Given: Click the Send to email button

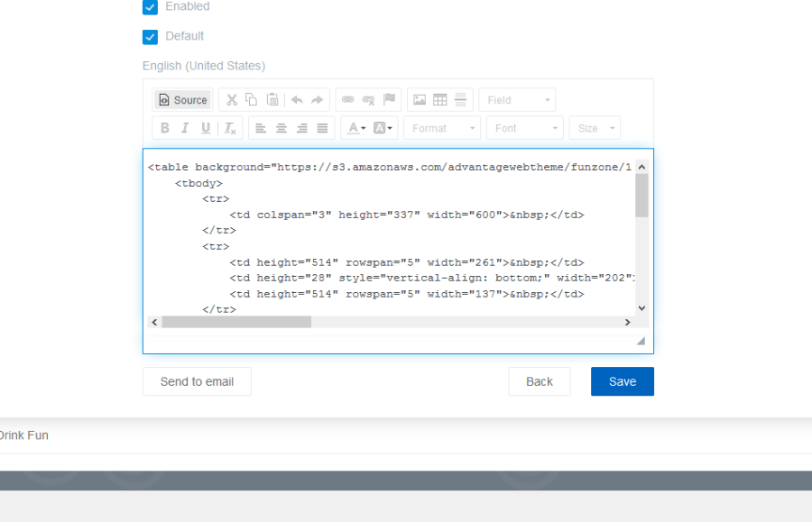Looking at the screenshot, I should tap(197, 381).
